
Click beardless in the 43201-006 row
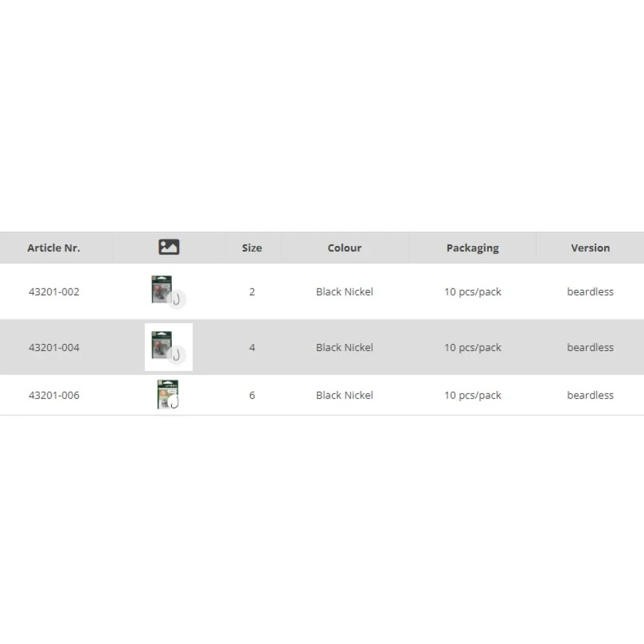point(590,395)
